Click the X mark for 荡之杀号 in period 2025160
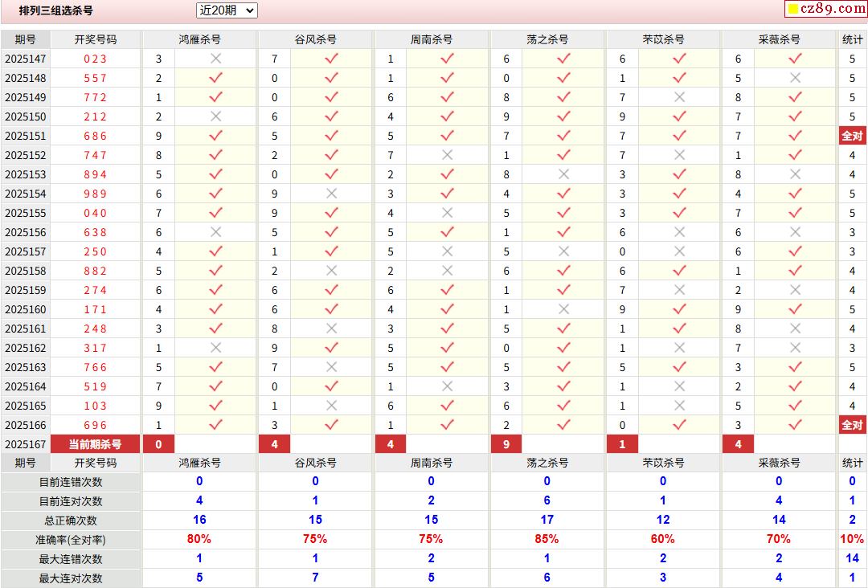The image size is (868, 588). click(x=563, y=309)
